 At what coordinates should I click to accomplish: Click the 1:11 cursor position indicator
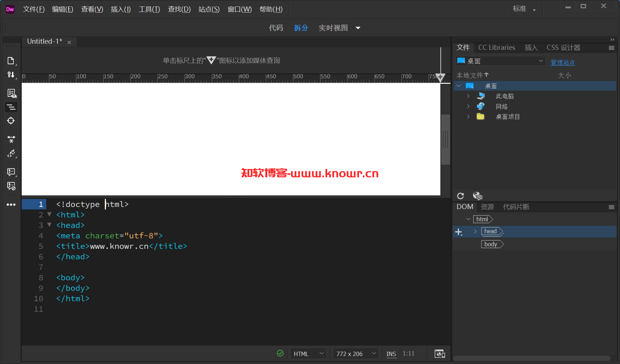[409, 354]
